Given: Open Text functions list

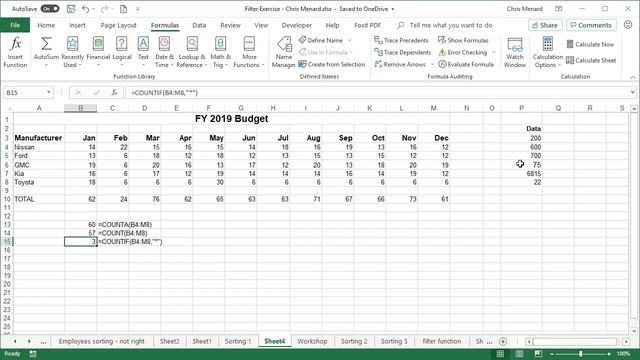Looking at the screenshot, I should (143, 52).
